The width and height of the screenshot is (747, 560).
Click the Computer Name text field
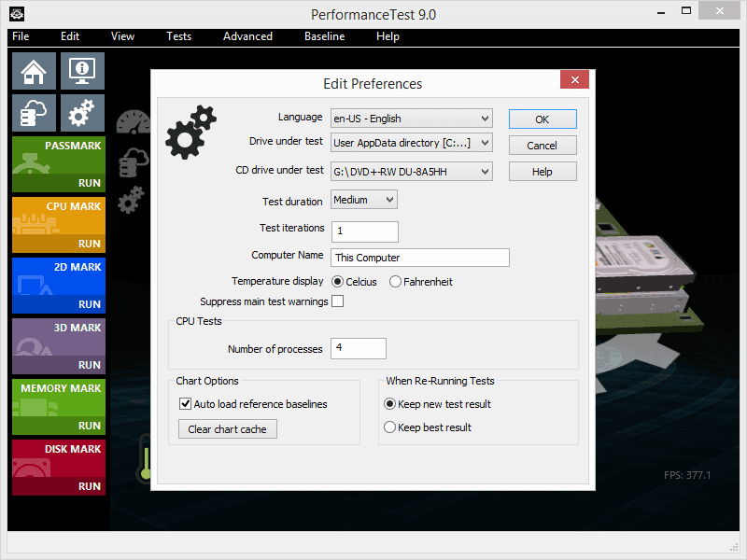coord(420,258)
